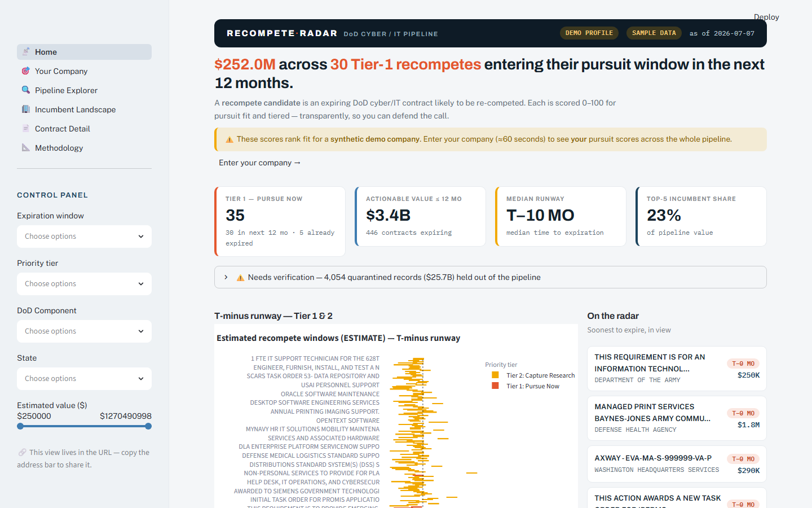Expand the Needs verification quarantined records section
The height and width of the screenshot is (508, 812).
tap(490, 277)
